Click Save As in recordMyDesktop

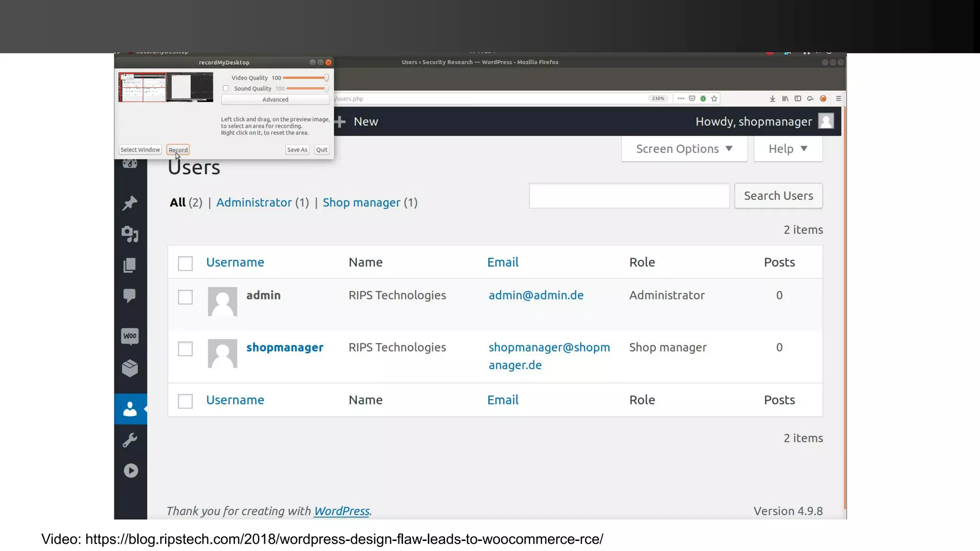[x=297, y=150]
